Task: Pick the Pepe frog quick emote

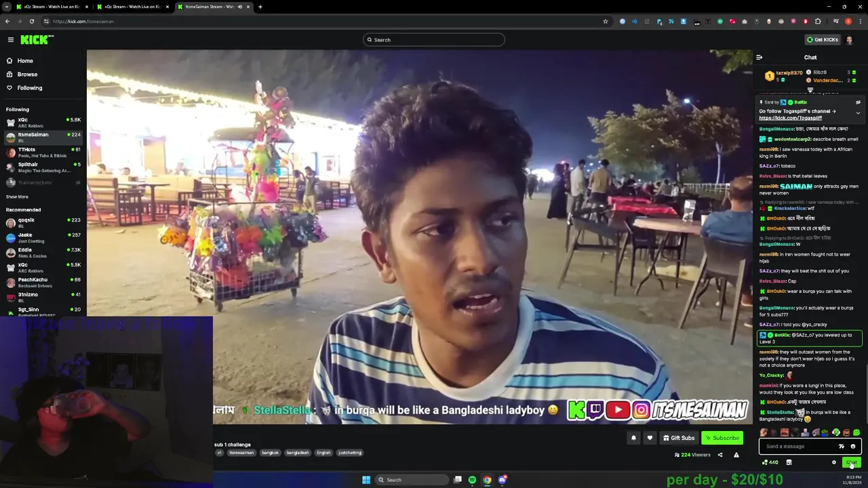Action: tap(825, 432)
